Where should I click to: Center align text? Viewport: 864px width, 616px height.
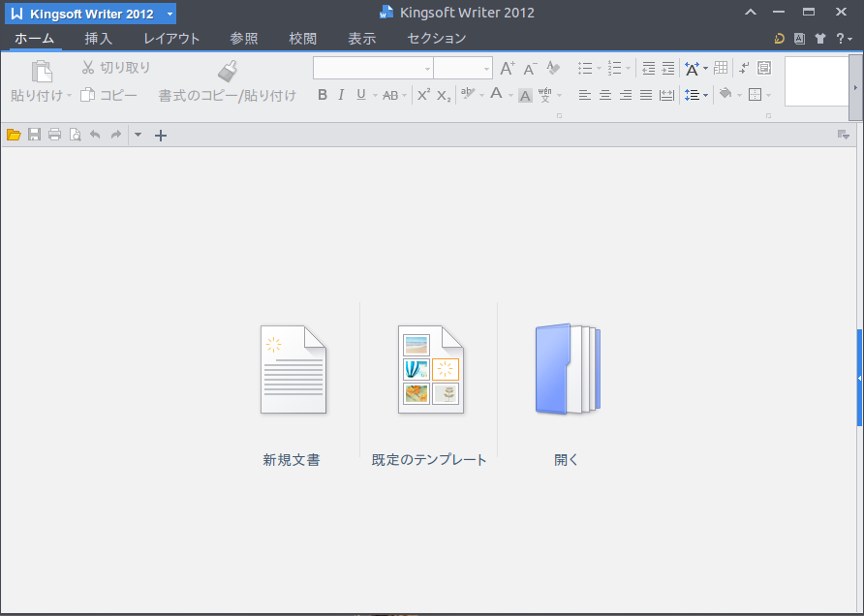[605, 95]
